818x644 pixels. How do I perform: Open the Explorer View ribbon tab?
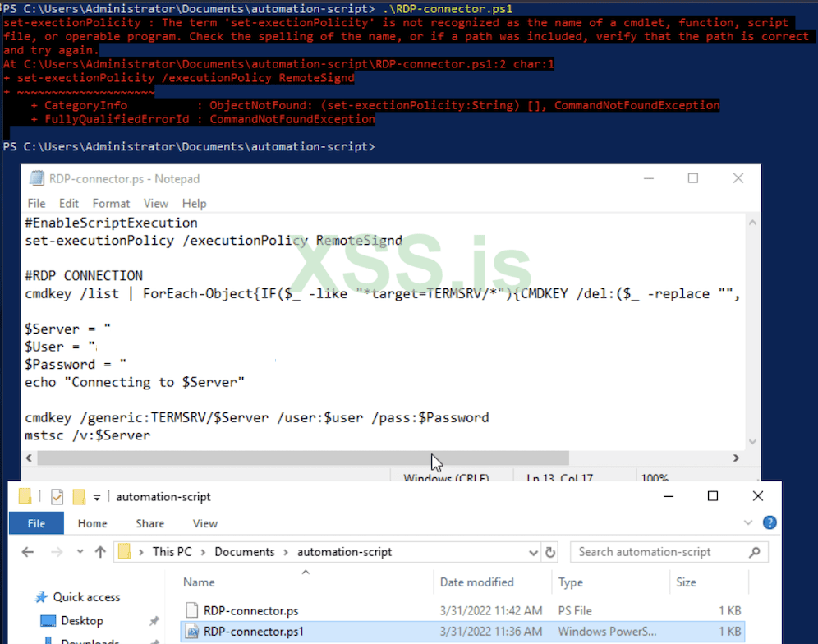pos(205,523)
